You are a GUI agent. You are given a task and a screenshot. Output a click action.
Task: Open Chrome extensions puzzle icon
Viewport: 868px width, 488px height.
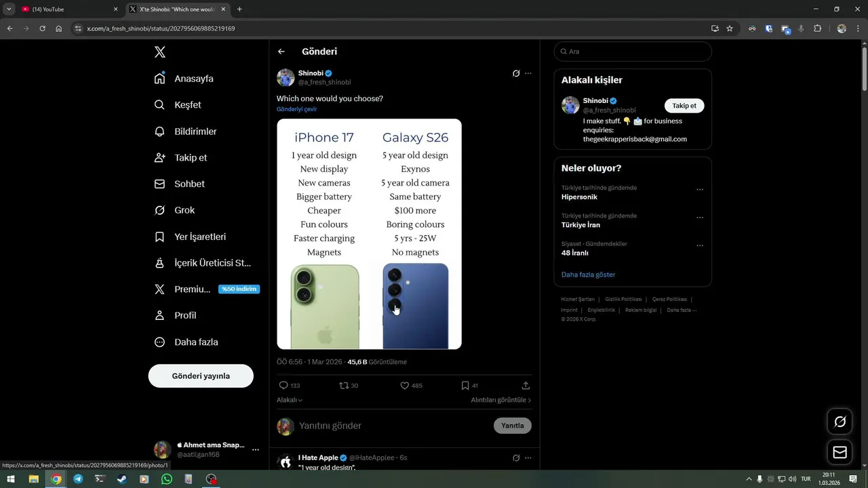[x=817, y=28]
